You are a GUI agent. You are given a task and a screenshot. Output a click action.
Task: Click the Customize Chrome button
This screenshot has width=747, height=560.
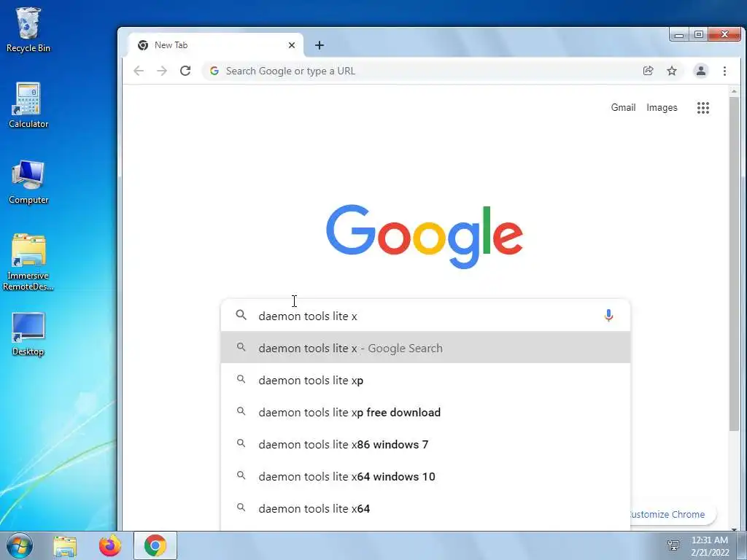tap(673, 514)
